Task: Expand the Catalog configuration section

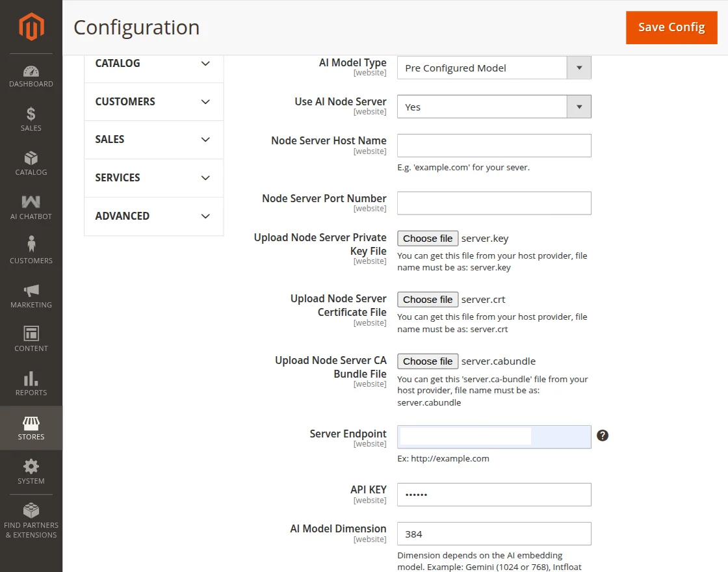Action: (x=153, y=64)
